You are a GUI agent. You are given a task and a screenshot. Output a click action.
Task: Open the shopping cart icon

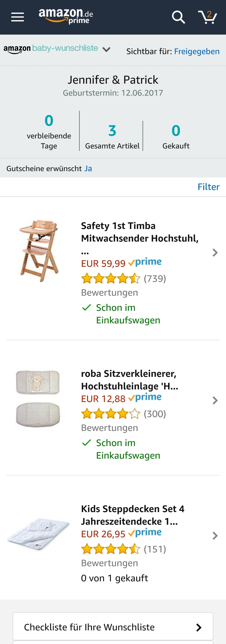(208, 17)
